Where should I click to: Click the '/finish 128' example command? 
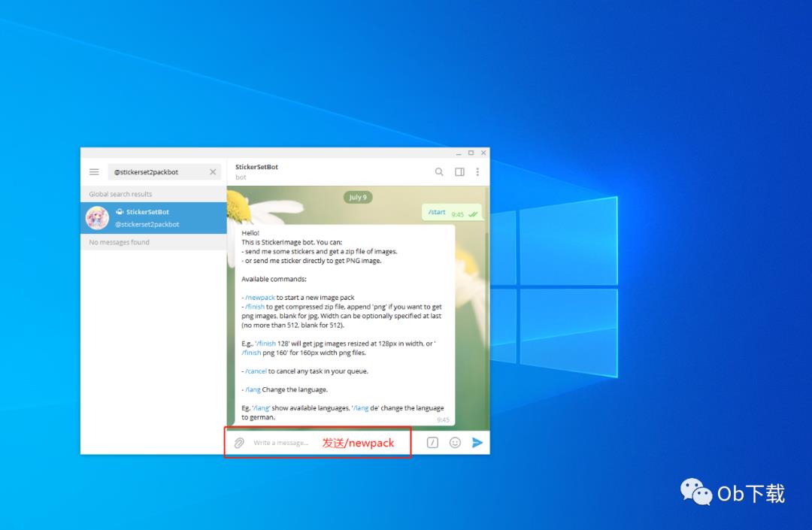[x=265, y=344]
